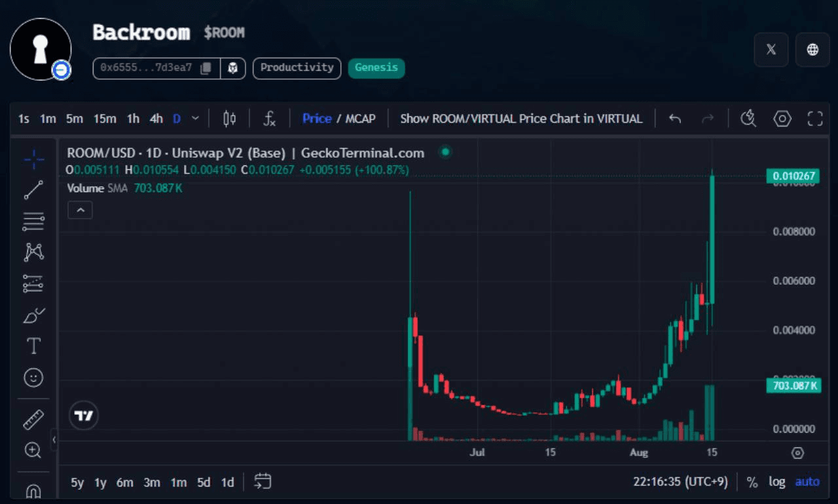Select the D daily timeframe
Viewport: 838px width, 504px height.
(177, 118)
